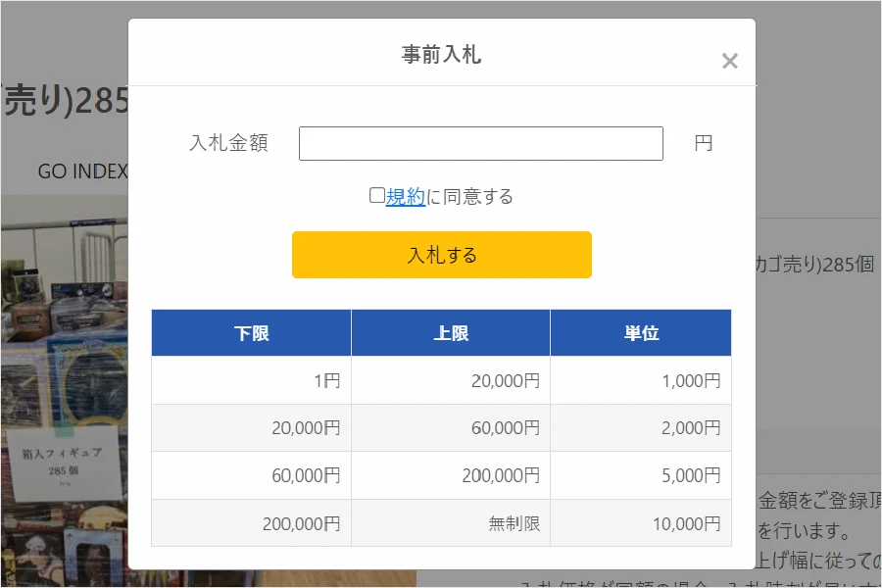
Task: Select the 下限 column header
Action: (x=251, y=332)
